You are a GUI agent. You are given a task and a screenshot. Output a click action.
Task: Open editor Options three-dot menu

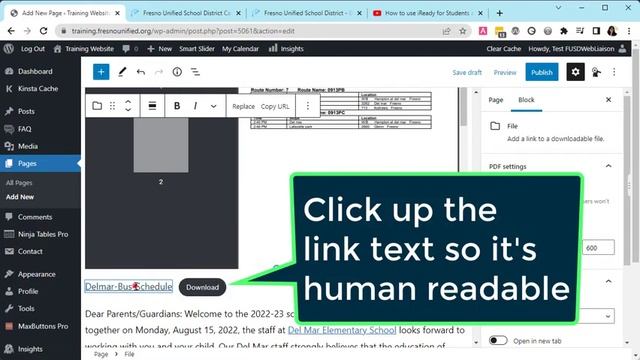(614, 72)
